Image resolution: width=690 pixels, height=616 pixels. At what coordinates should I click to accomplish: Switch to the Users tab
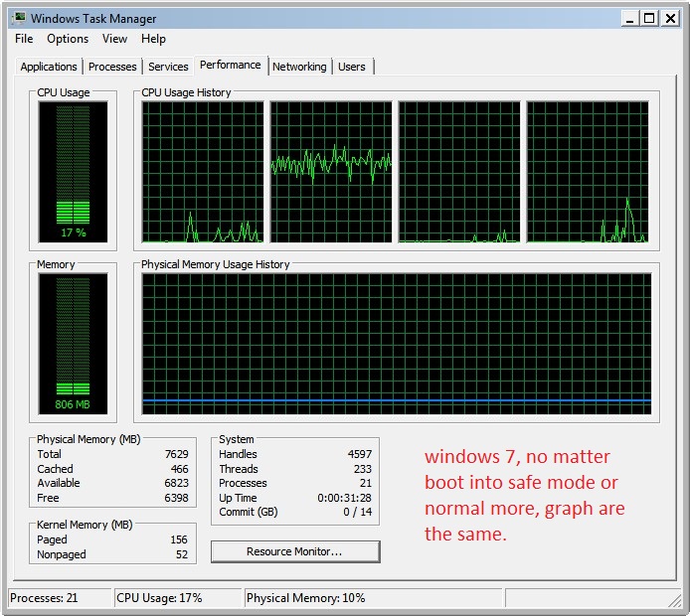[x=352, y=67]
